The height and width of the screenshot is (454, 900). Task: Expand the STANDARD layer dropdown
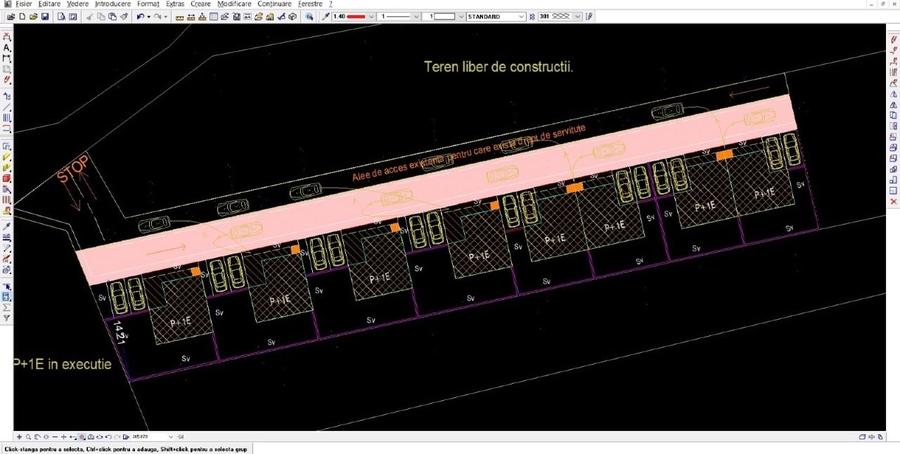pos(524,17)
